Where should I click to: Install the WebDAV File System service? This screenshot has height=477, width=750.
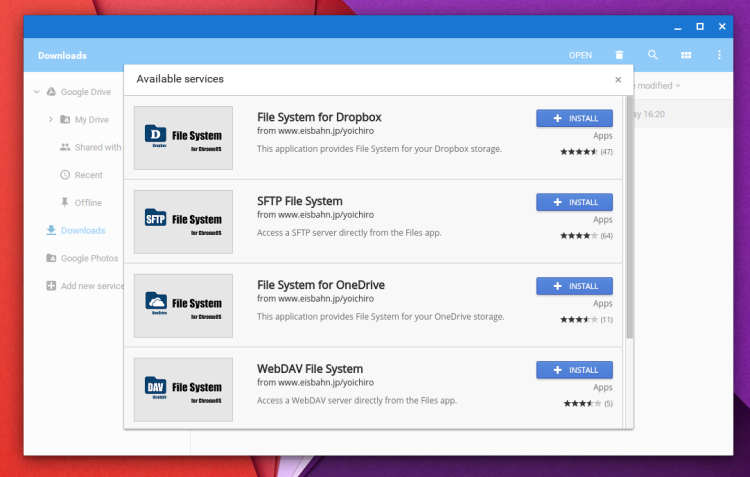pyautogui.click(x=574, y=370)
